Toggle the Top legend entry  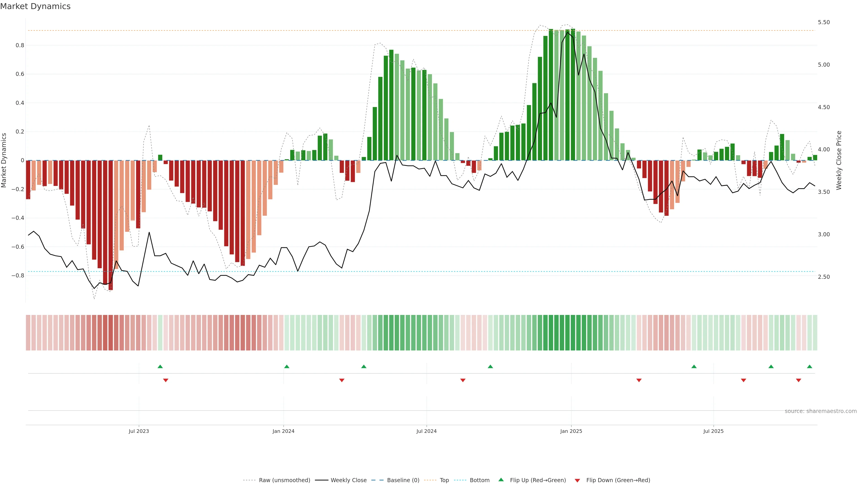pos(444,480)
